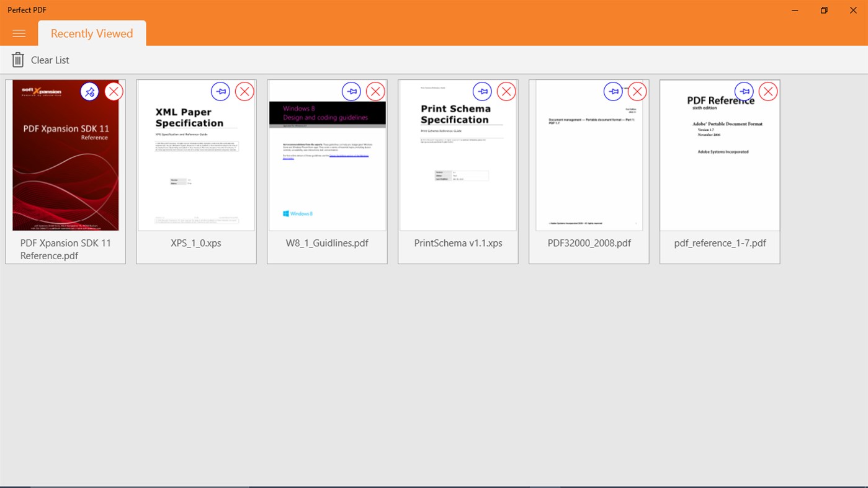
Task: Remove PDF Xpansion SDK 11 Reference.pdf from list
Action: tap(114, 91)
